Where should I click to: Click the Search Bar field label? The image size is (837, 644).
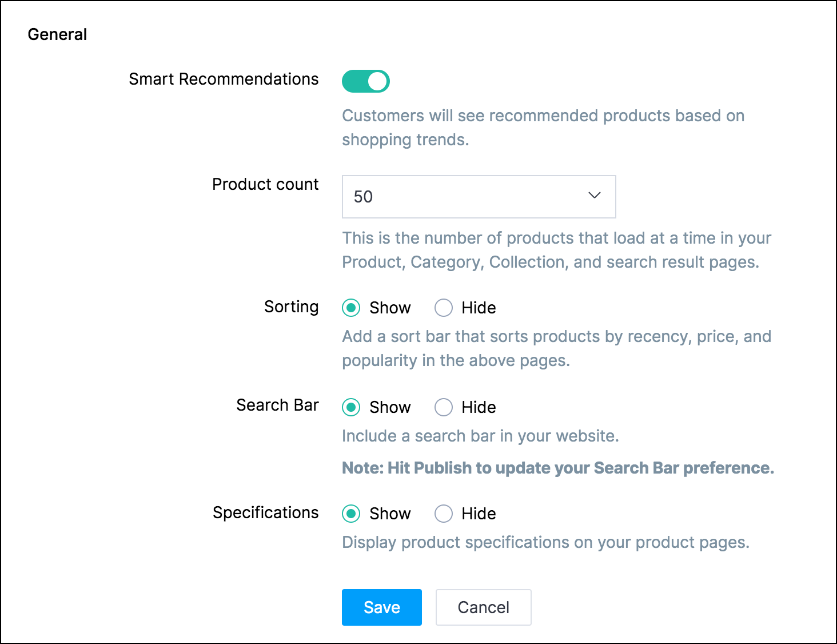pyautogui.click(x=277, y=405)
